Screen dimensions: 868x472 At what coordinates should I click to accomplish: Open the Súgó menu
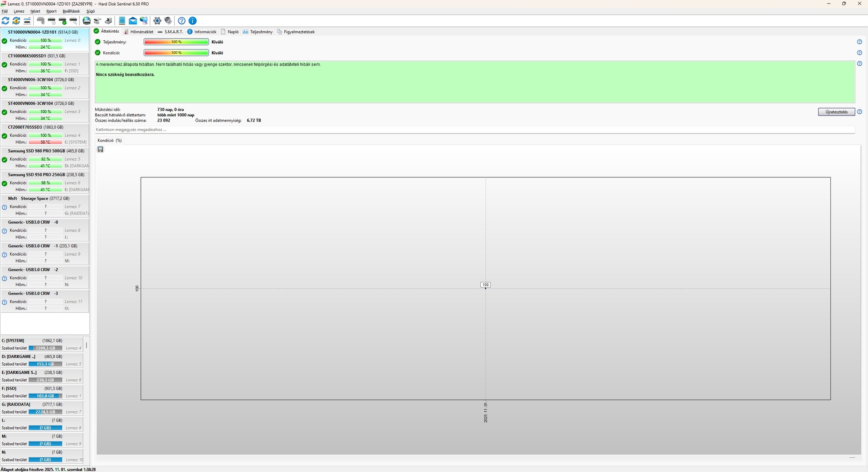pyautogui.click(x=91, y=12)
